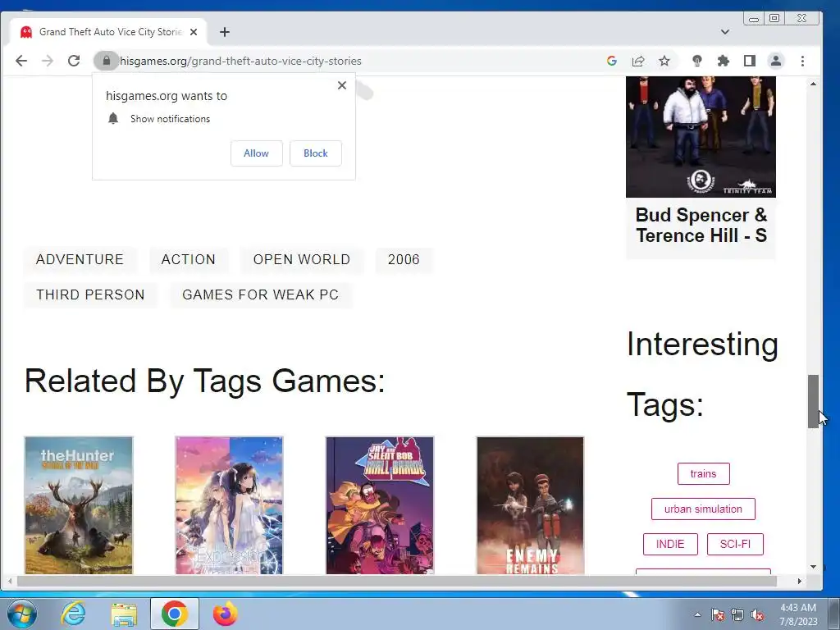Show hidden system tray icons
The width and height of the screenshot is (840, 630).
pyautogui.click(x=697, y=614)
